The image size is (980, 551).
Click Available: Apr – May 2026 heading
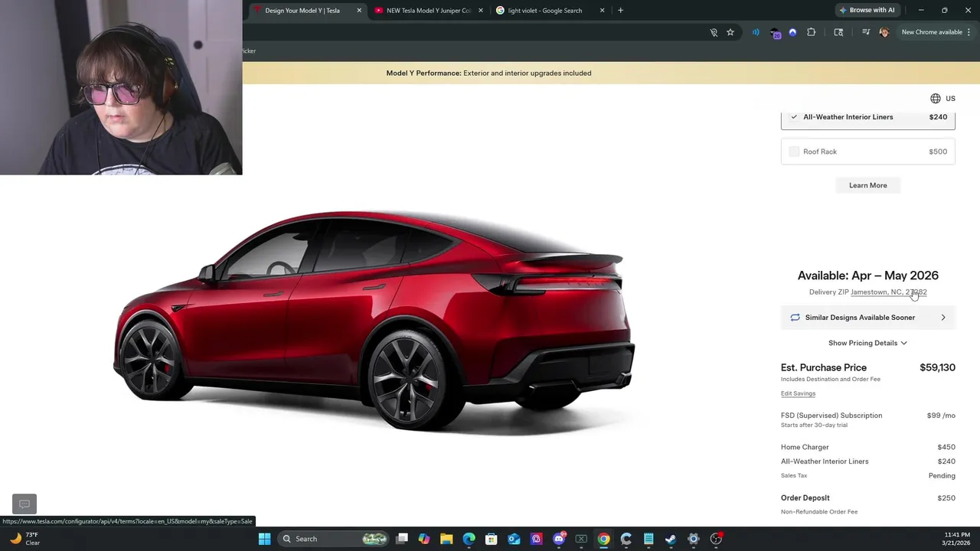click(x=867, y=275)
